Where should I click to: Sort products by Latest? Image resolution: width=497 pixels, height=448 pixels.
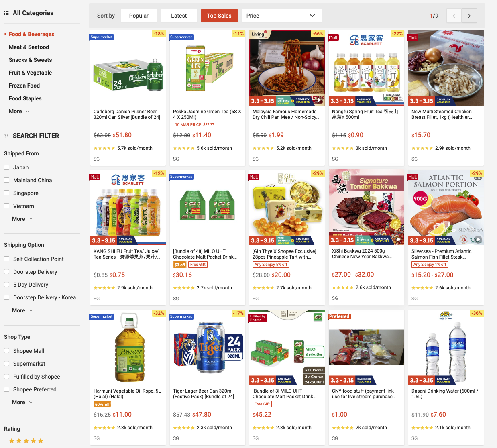pyautogui.click(x=179, y=16)
